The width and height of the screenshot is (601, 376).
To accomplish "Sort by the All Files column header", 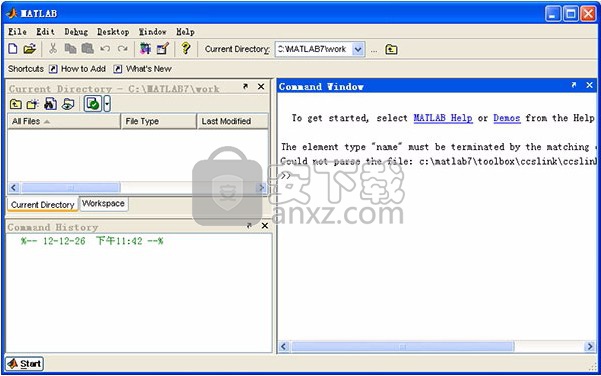I will pos(64,122).
